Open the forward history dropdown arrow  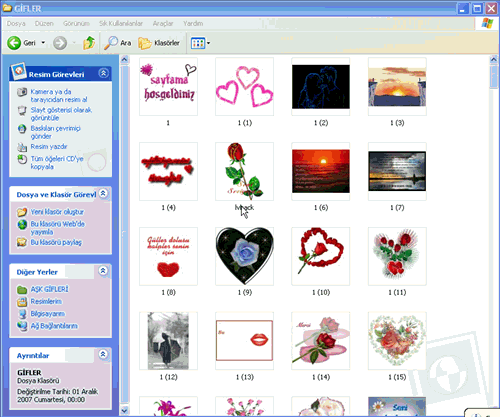(74, 43)
